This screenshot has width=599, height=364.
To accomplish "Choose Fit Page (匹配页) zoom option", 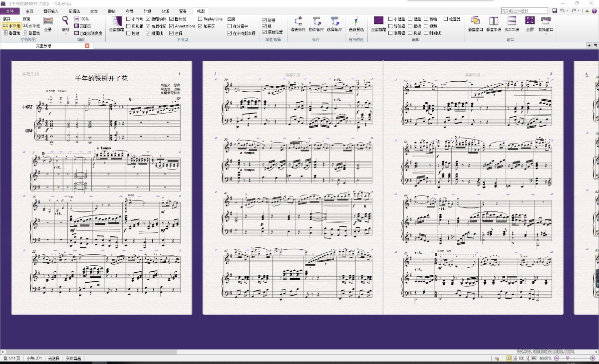I will tap(82, 26).
